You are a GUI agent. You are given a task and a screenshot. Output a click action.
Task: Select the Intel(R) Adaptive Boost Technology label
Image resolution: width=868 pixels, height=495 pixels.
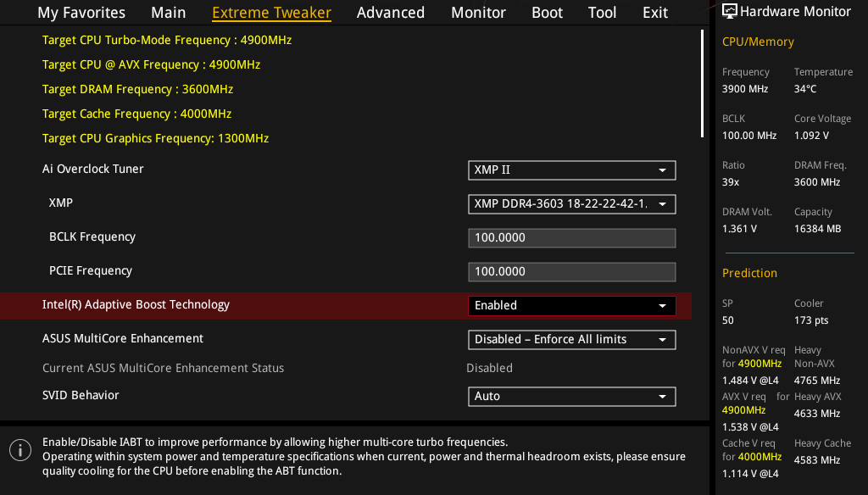point(136,304)
